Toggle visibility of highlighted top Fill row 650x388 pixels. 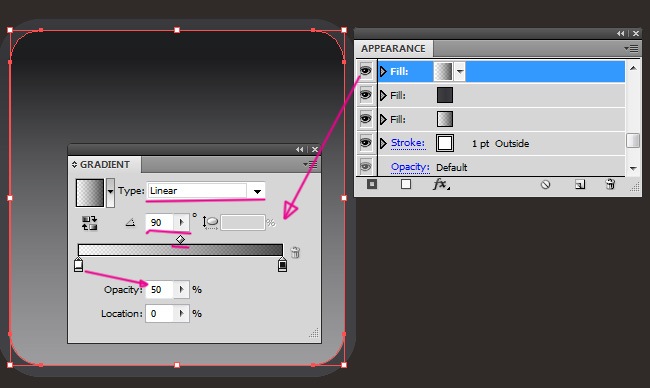(x=365, y=71)
